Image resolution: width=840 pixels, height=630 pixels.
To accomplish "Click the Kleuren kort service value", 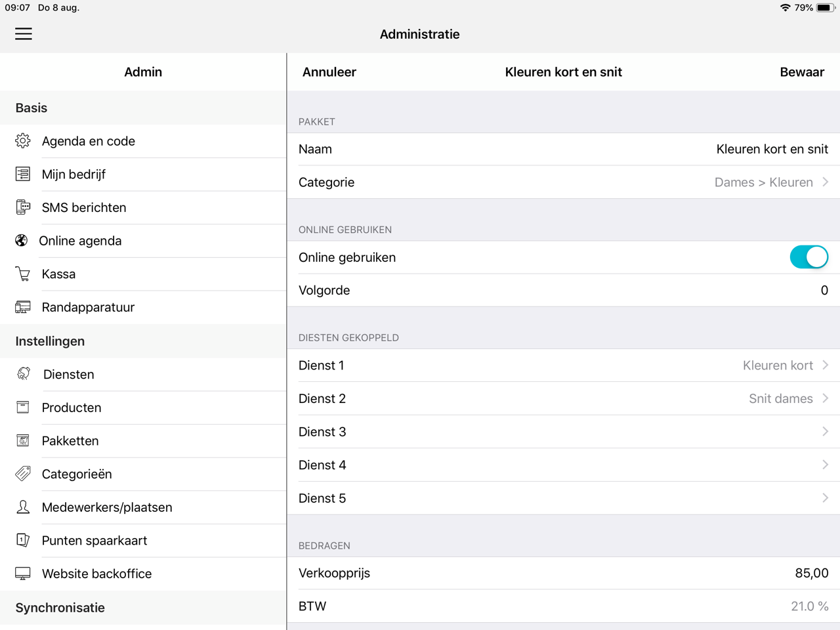I will pyautogui.click(x=778, y=366).
